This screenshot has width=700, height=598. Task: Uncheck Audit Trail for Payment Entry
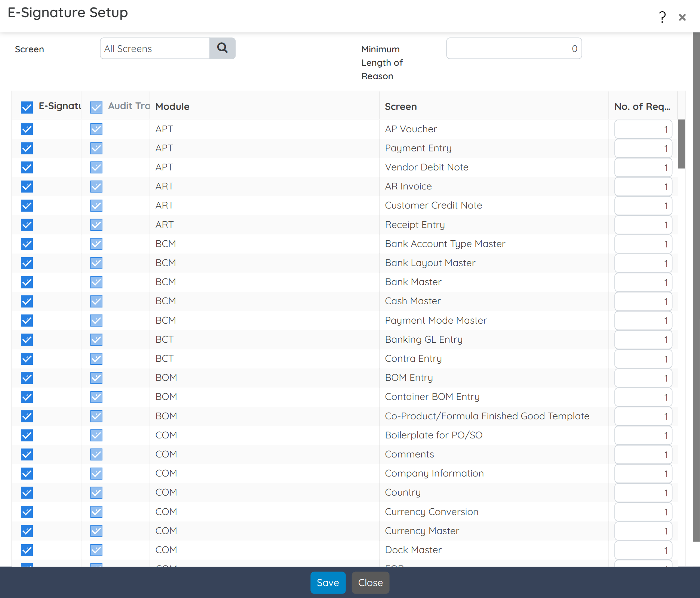click(96, 148)
